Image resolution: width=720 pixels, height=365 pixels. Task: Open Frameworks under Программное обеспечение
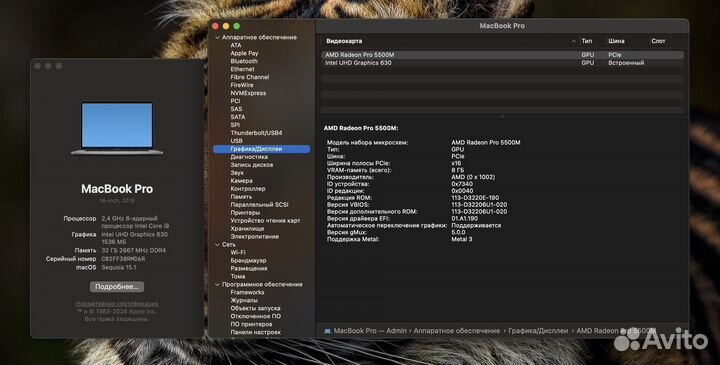coord(247,292)
